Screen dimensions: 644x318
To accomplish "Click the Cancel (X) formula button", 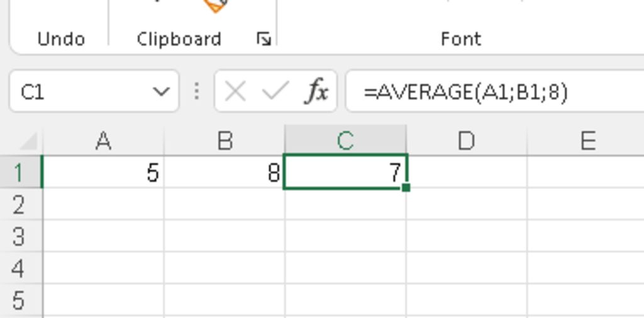I will [235, 92].
